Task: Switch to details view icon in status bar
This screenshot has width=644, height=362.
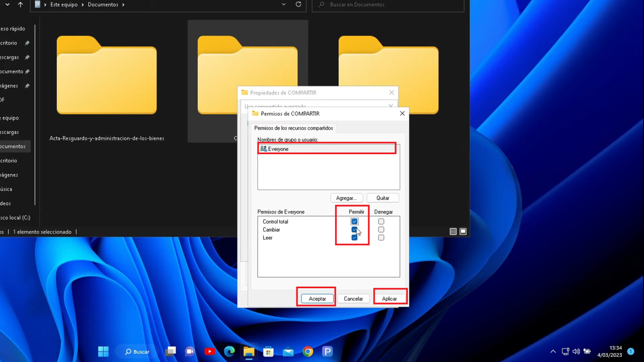Action: point(453,232)
